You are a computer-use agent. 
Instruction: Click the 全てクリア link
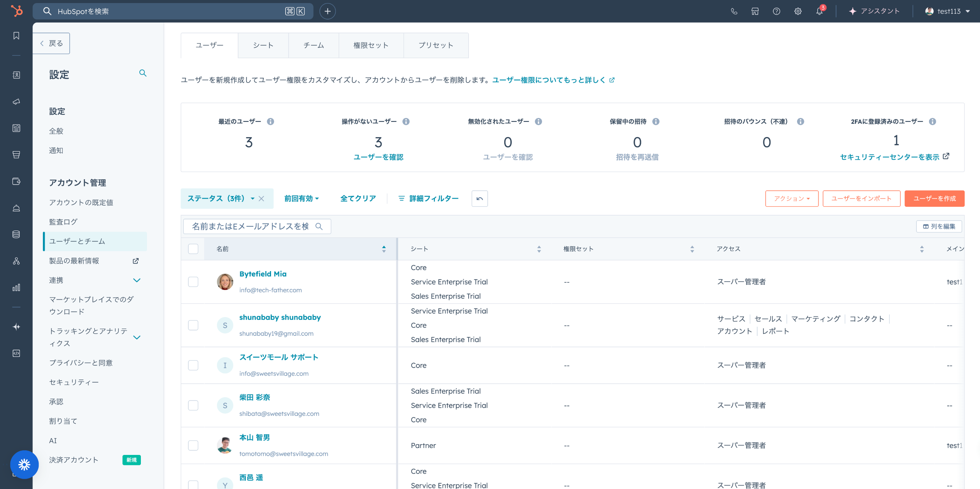pos(358,198)
